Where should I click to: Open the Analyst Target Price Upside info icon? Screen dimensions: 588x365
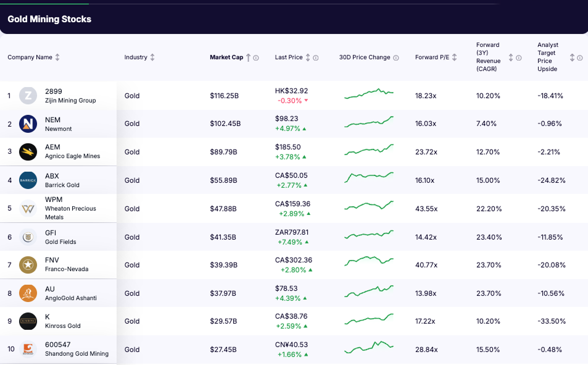tap(579, 57)
